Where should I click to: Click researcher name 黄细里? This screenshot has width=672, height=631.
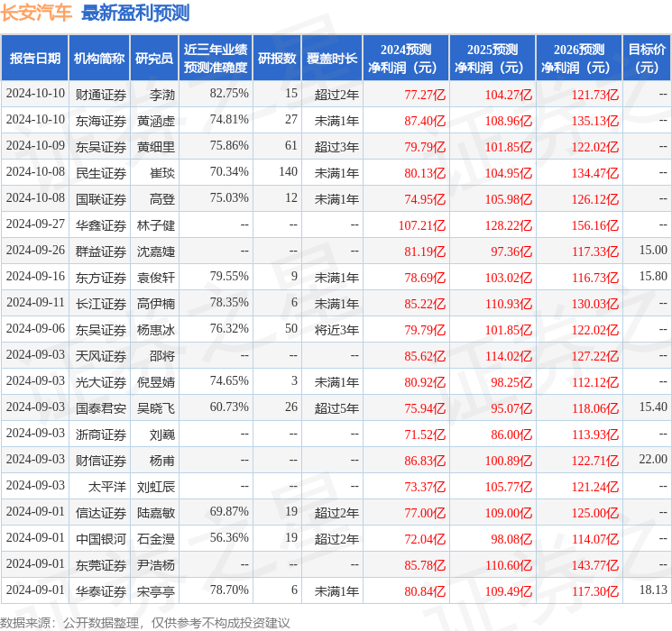click(x=156, y=147)
